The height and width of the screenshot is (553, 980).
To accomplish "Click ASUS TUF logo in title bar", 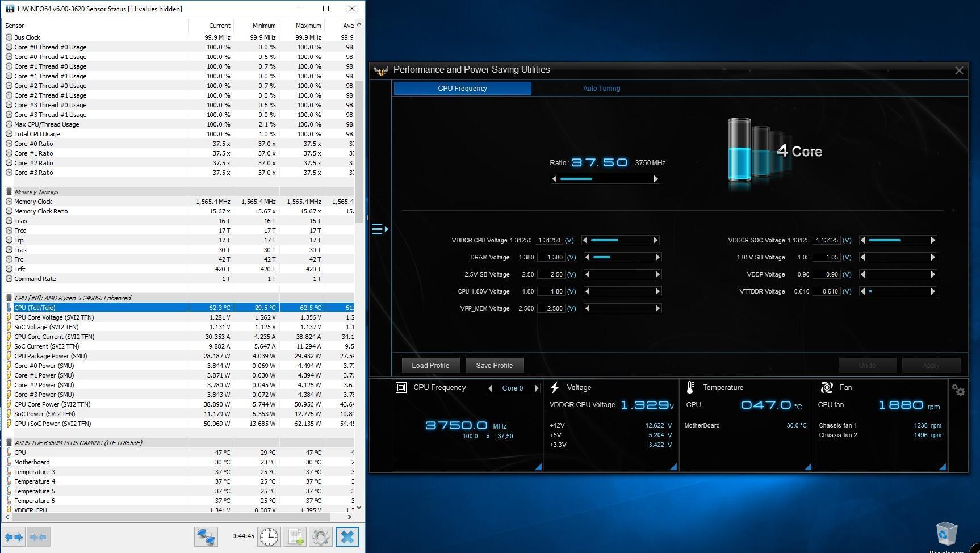I will tap(381, 70).
